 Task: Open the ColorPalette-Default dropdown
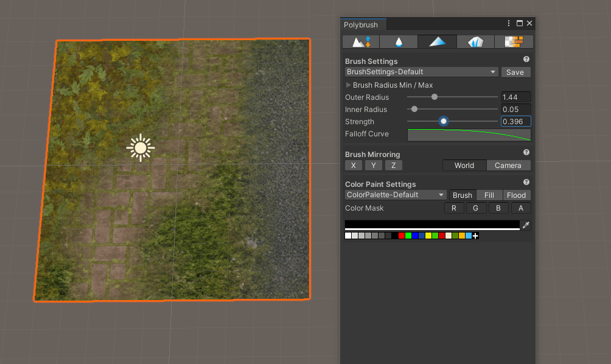click(x=396, y=194)
